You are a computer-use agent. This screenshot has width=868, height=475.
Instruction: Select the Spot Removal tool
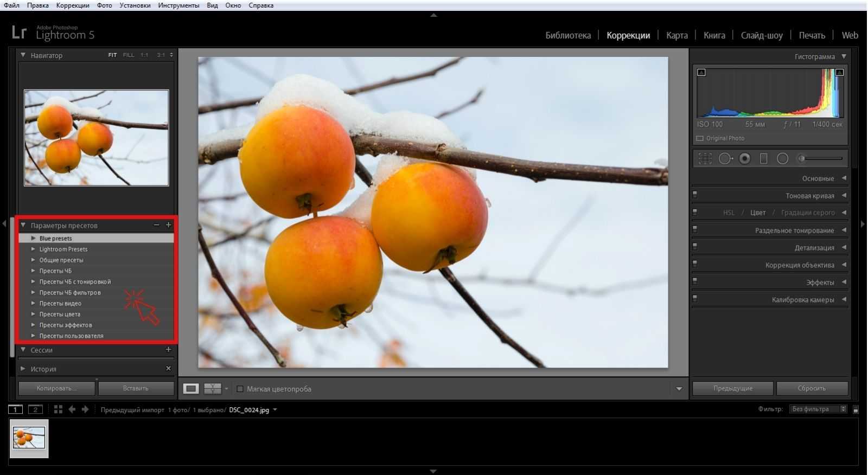[x=725, y=158]
